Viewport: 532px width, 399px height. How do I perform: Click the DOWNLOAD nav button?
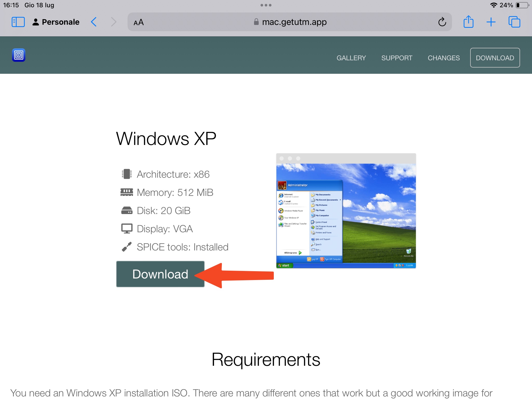coord(495,58)
